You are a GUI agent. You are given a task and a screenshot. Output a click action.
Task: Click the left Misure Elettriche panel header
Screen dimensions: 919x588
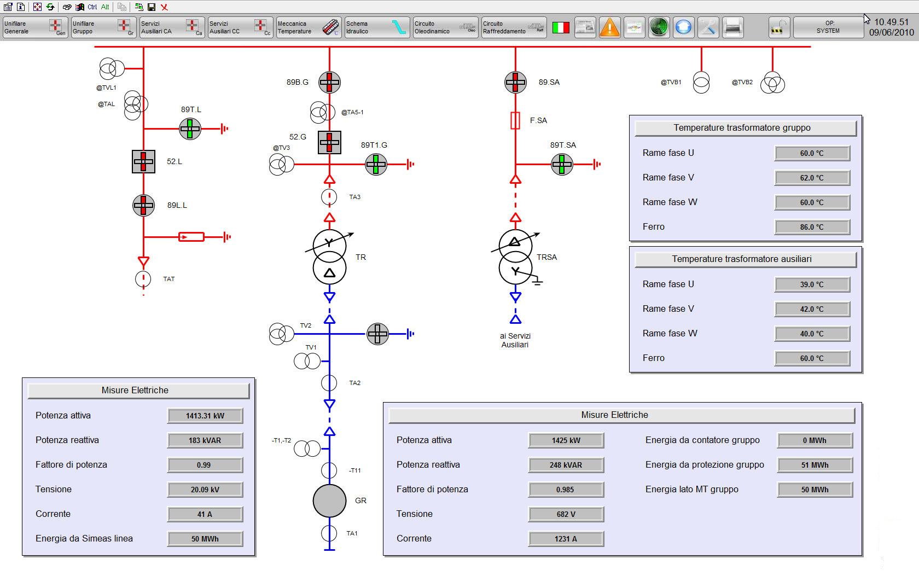click(138, 391)
